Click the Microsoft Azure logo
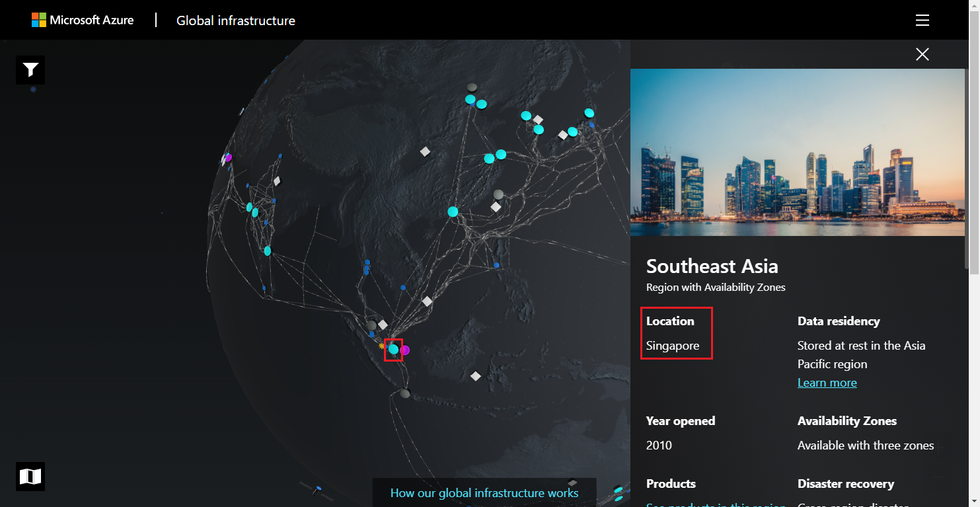980x507 pixels. click(x=83, y=20)
